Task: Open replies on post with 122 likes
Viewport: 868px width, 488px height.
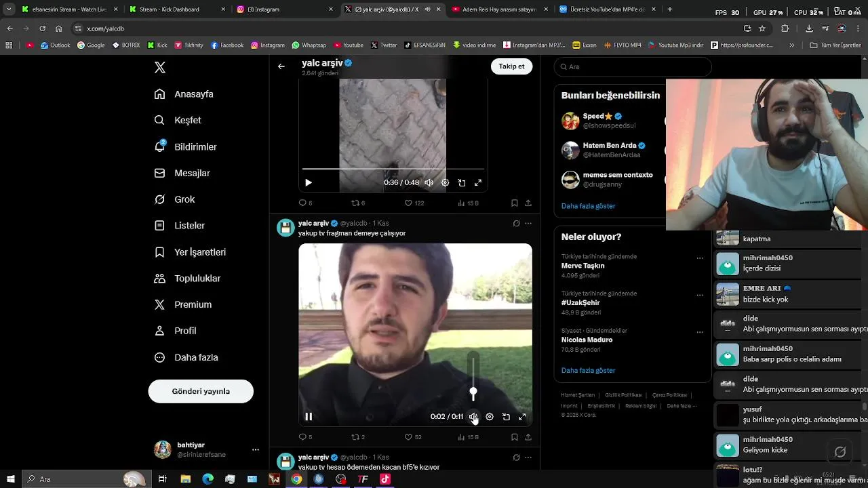Action: [x=305, y=203]
